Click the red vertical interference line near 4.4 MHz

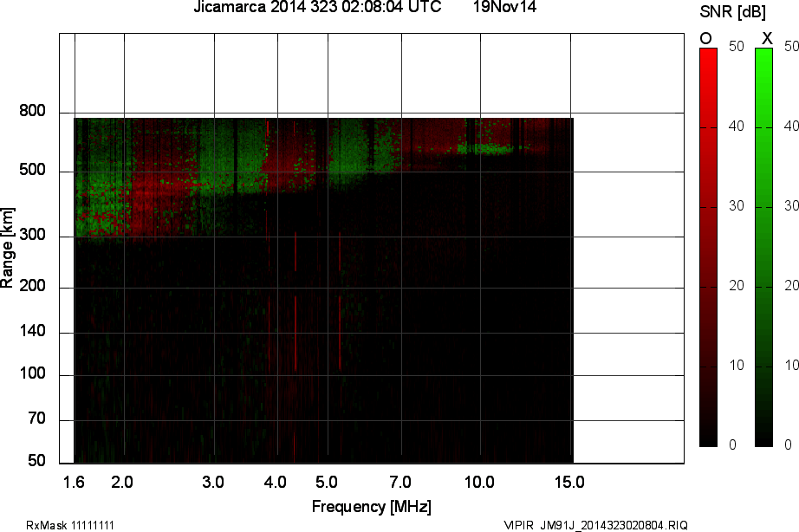coord(295,334)
